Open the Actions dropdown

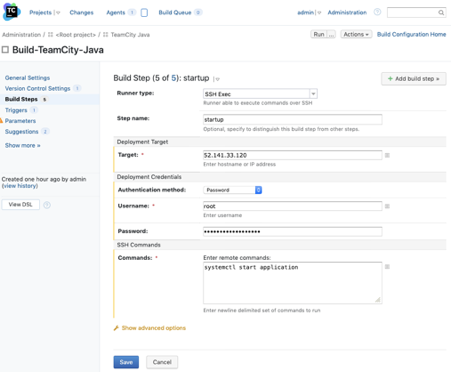point(356,34)
